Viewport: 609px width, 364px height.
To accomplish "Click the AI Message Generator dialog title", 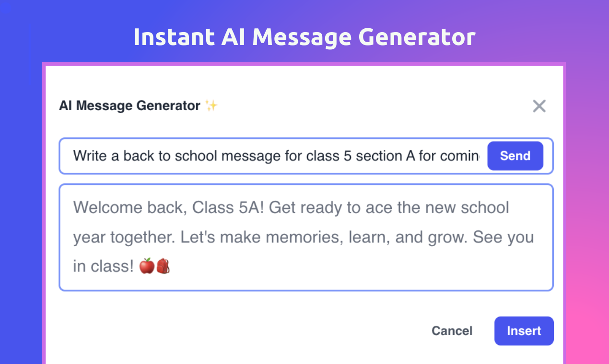I will [x=129, y=105].
